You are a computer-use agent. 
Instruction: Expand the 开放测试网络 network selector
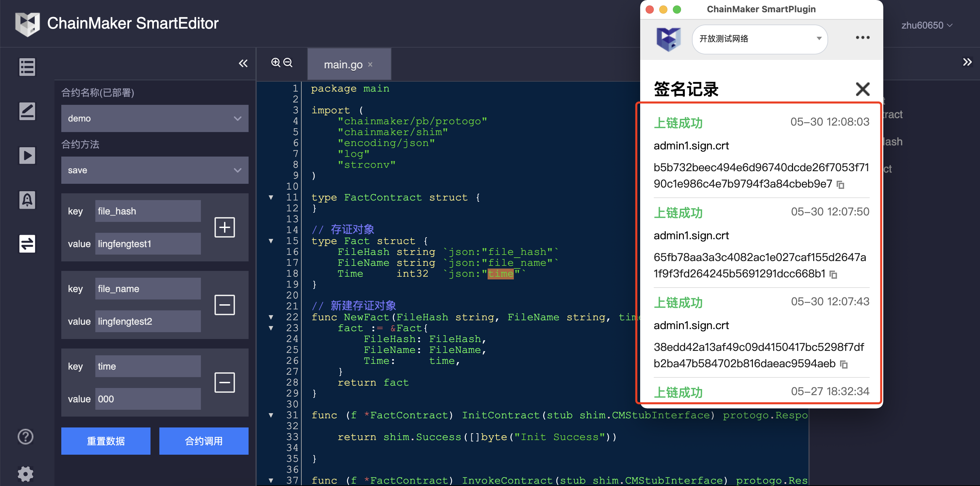tap(759, 39)
